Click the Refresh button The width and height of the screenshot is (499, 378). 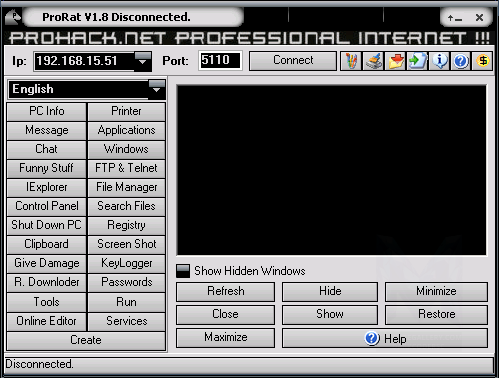coord(226,291)
